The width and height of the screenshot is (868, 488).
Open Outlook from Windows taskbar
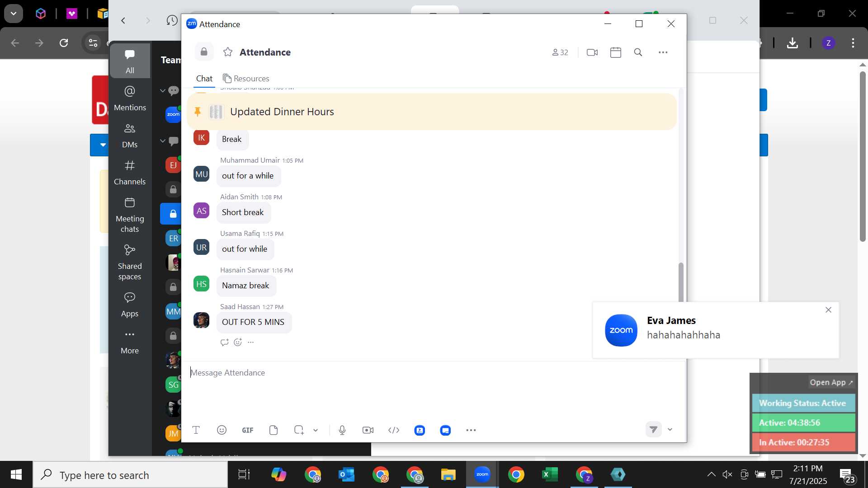click(346, 474)
